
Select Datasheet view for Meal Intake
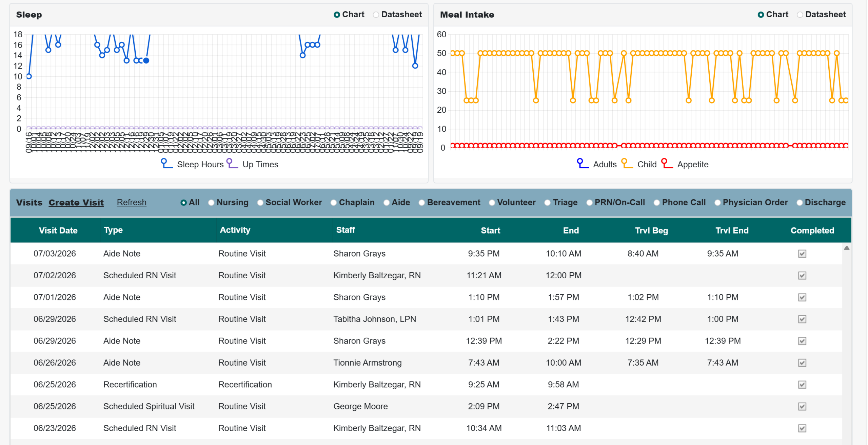800,15
